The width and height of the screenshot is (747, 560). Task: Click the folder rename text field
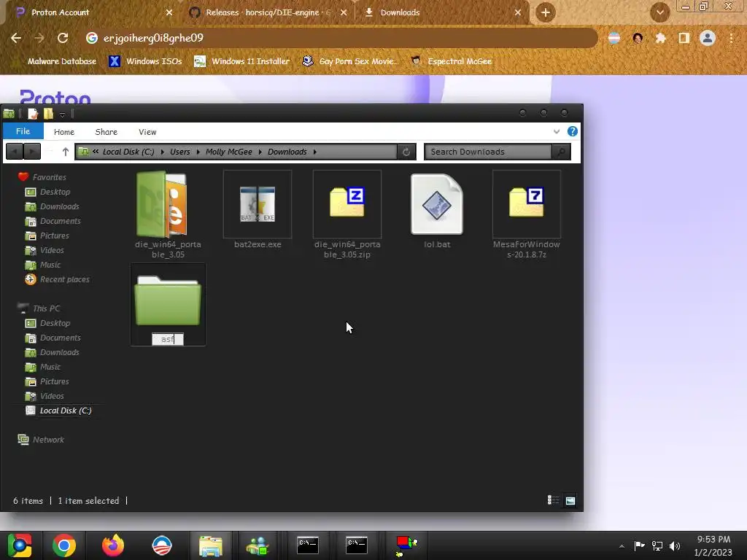[x=168, y=339]
